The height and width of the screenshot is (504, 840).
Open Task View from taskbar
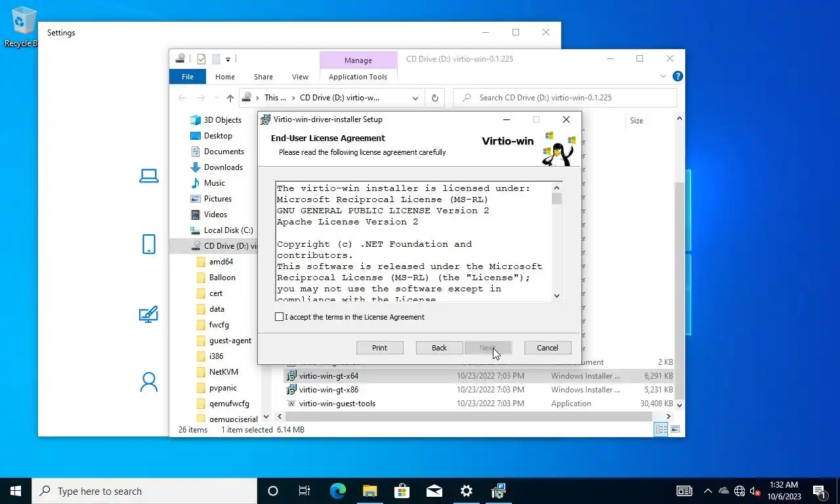click(x=304, y=491)
